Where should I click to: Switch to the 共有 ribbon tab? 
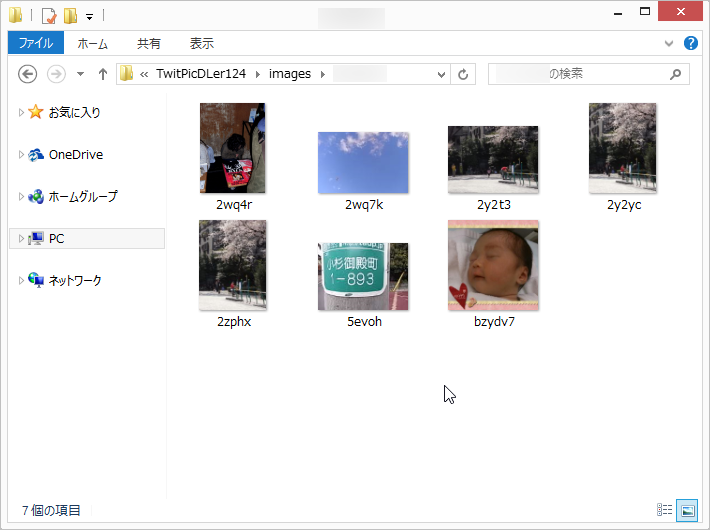(149, 43)
